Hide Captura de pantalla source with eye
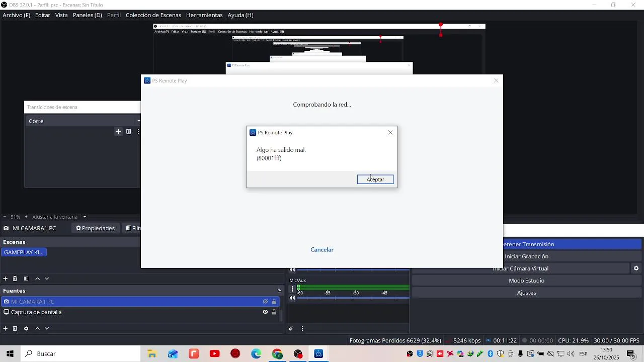The height and width of the screenshot is (362, 644). 265,312
